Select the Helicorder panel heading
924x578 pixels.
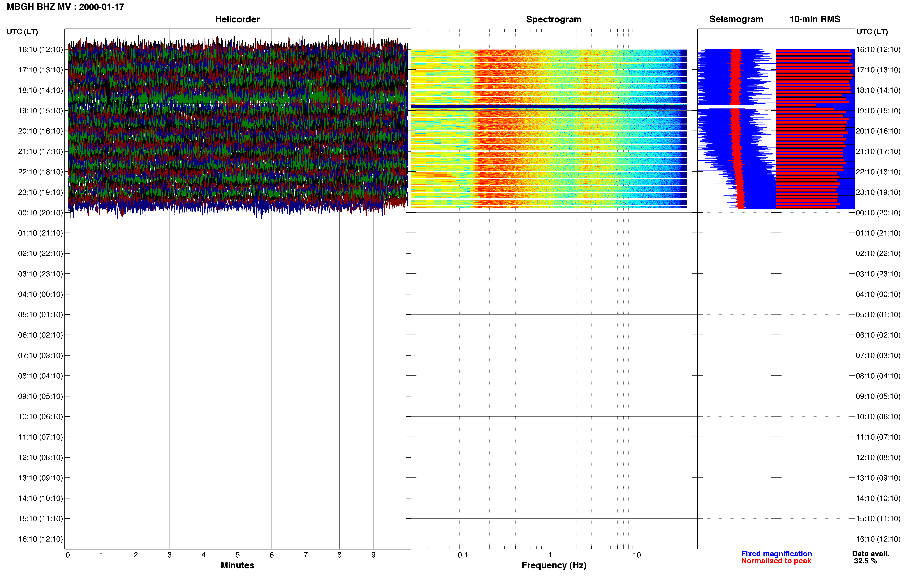[237, 19]
